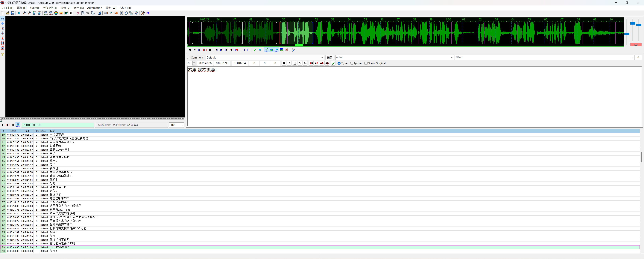
Task: Open visual typesetting help question mark
Action: tap(2, 54)
